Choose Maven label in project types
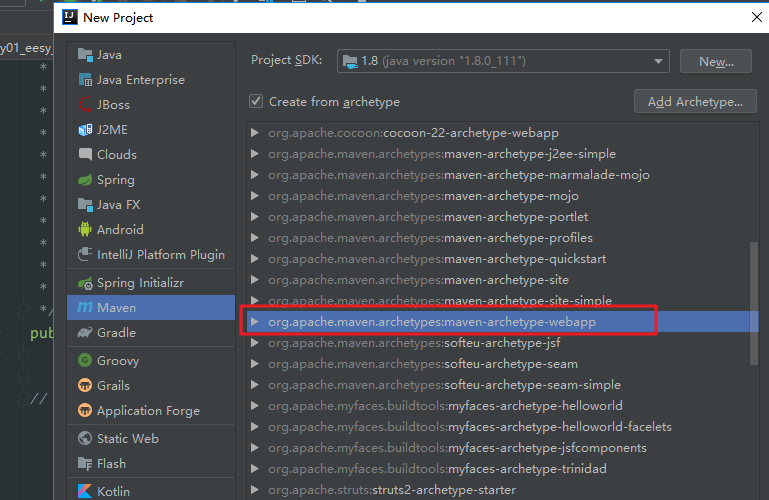The image size is (769, 500). tap(116, 308)
